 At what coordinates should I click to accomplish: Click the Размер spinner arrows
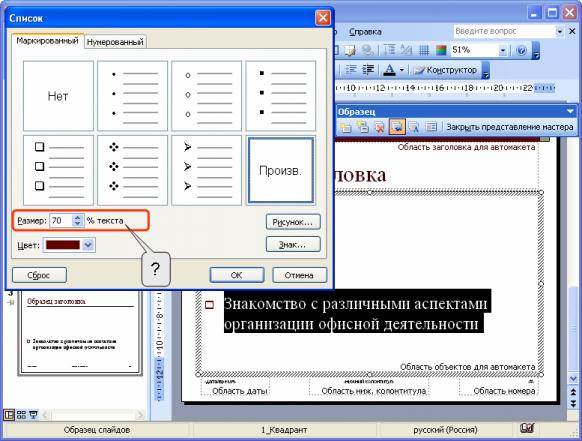[78, 220]
